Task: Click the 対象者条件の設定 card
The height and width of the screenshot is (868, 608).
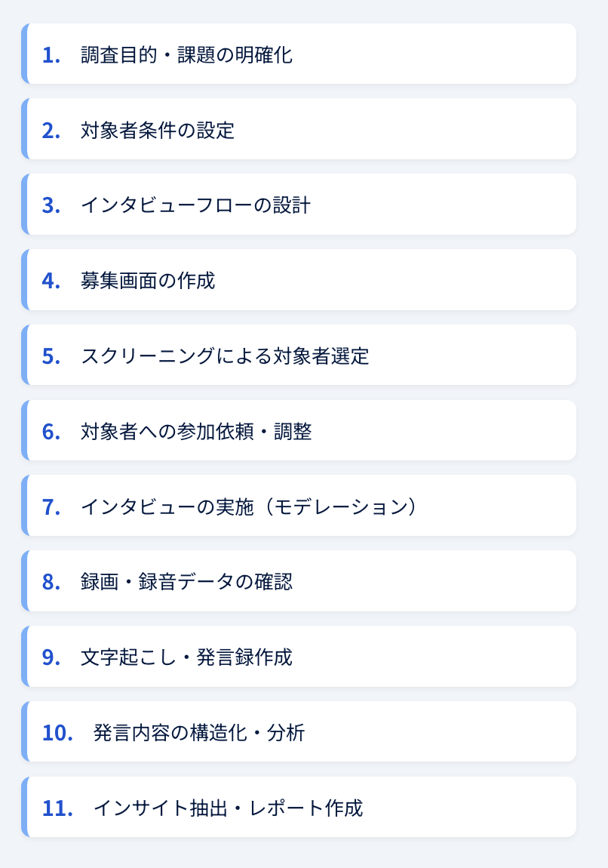Action: (x=299, y=129)
